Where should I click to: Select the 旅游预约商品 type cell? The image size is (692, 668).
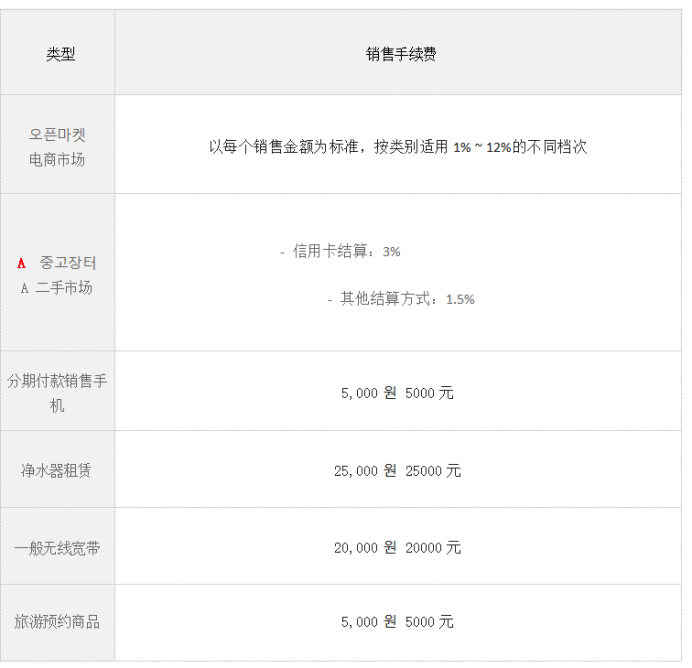(x=57, y=623)
